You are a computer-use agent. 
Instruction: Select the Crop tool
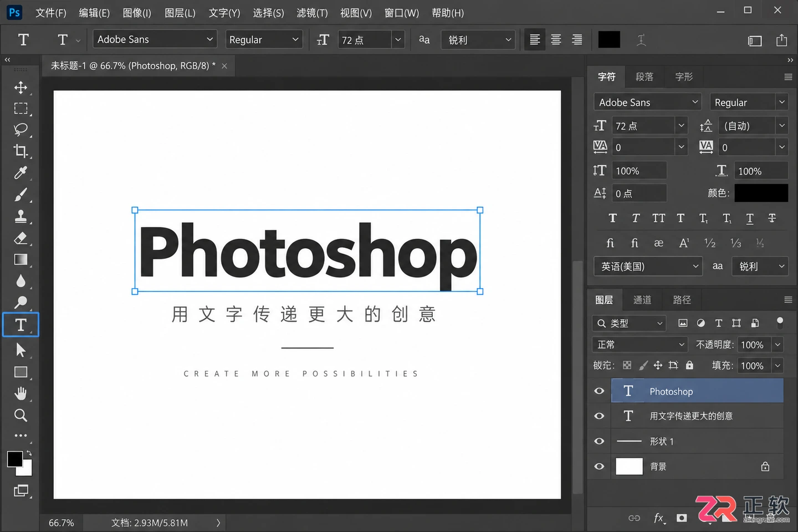click(x=21, y=151)
